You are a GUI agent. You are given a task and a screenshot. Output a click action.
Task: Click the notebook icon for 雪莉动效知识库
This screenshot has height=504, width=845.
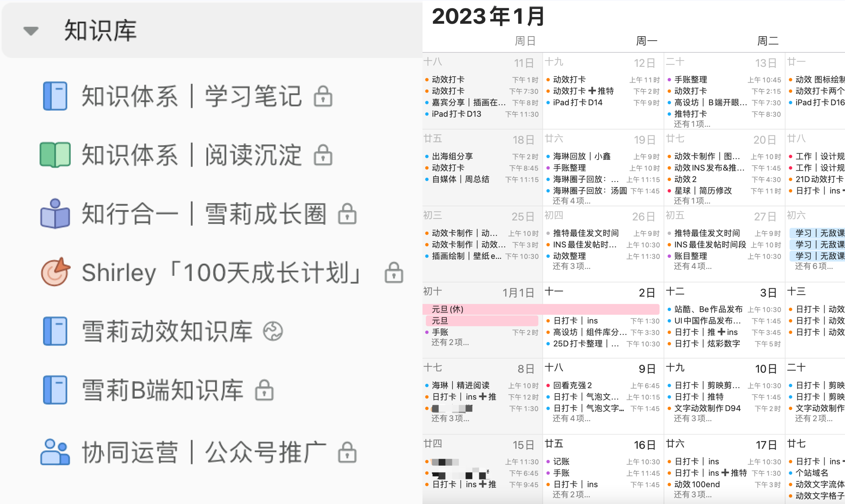55,331
